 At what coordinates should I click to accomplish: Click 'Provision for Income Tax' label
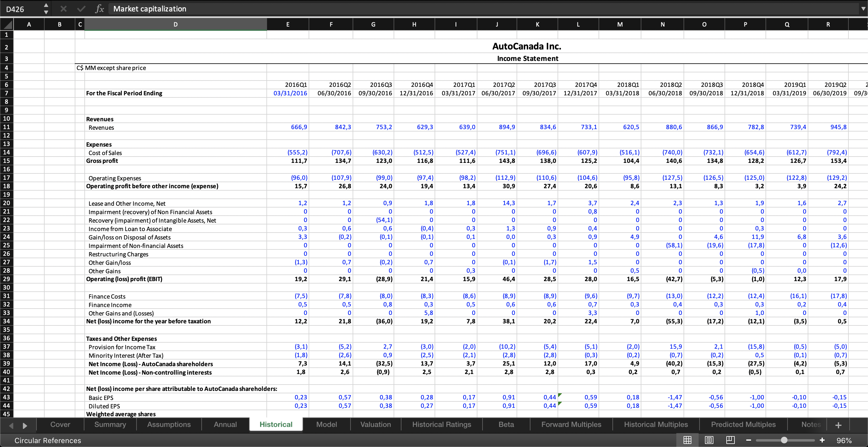[x=122, y=347]
